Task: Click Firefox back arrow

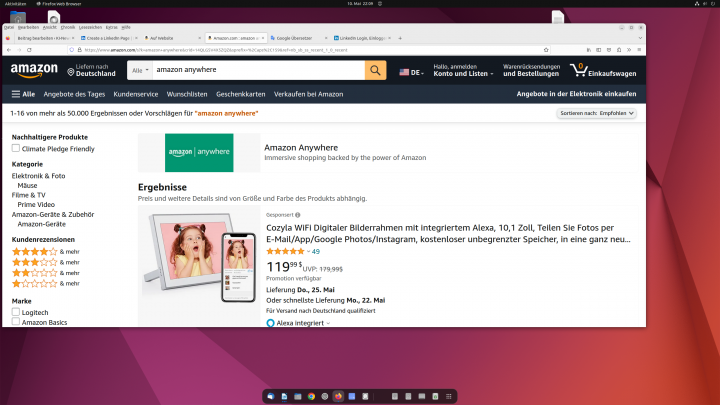Action: point(9,50)
